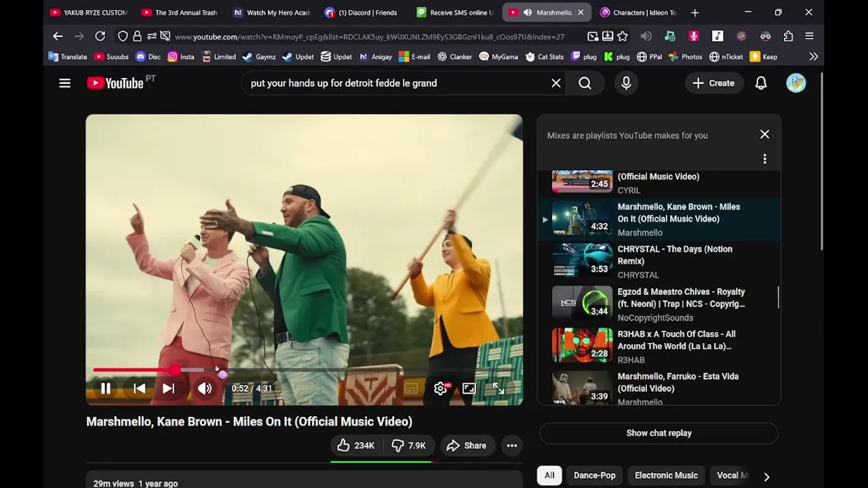Switch to Watch My Hero Academia tab

[271, 12]
